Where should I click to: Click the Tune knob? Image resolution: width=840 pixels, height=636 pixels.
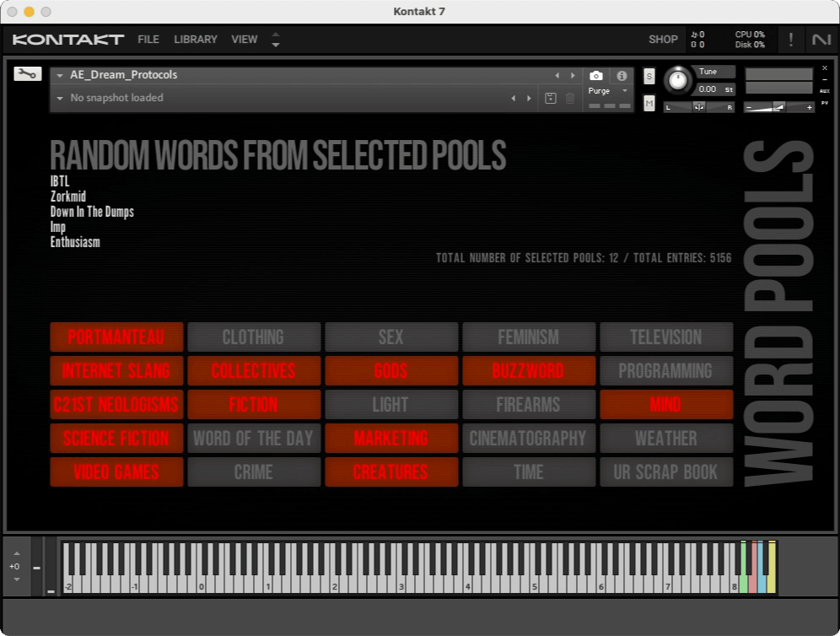tap(678, 80)
